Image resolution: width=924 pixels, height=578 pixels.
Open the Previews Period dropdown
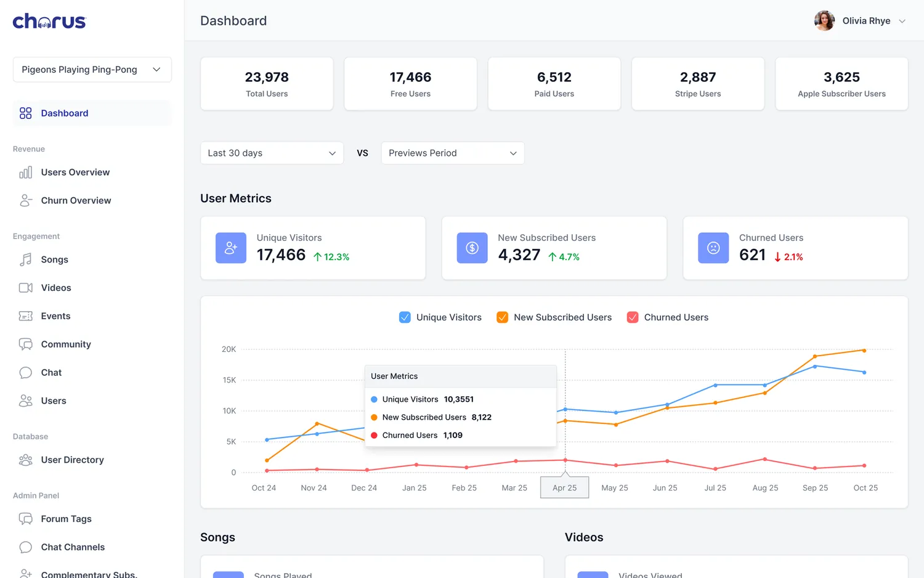pos(453,153)
